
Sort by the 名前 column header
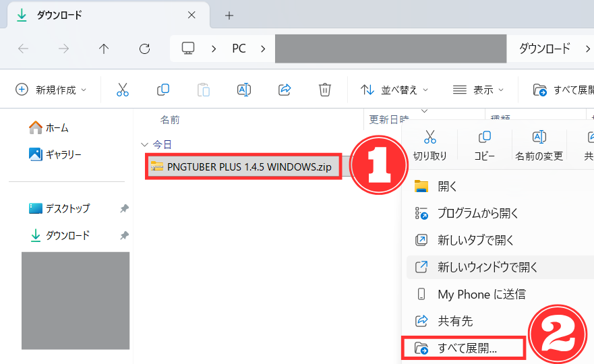click(170, 120)
